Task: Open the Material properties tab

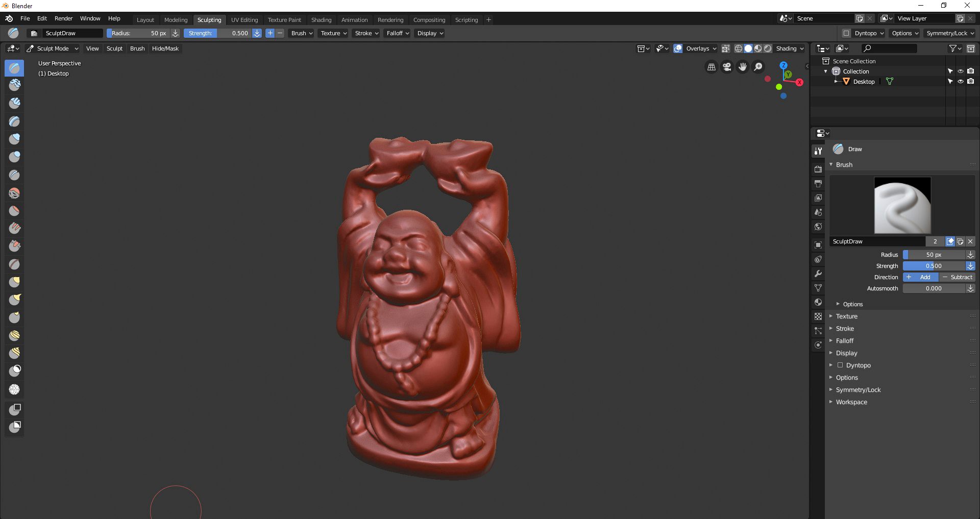Action: coord(818,302)
